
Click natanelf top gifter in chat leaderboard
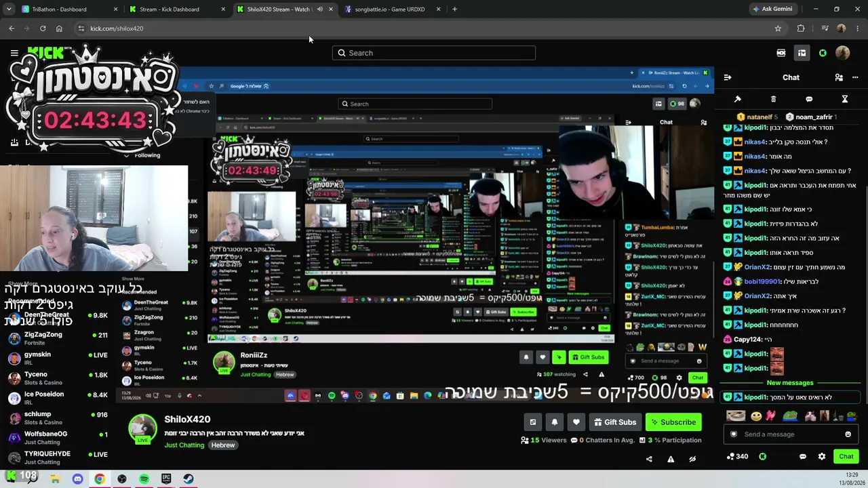(x=757, y=117)
